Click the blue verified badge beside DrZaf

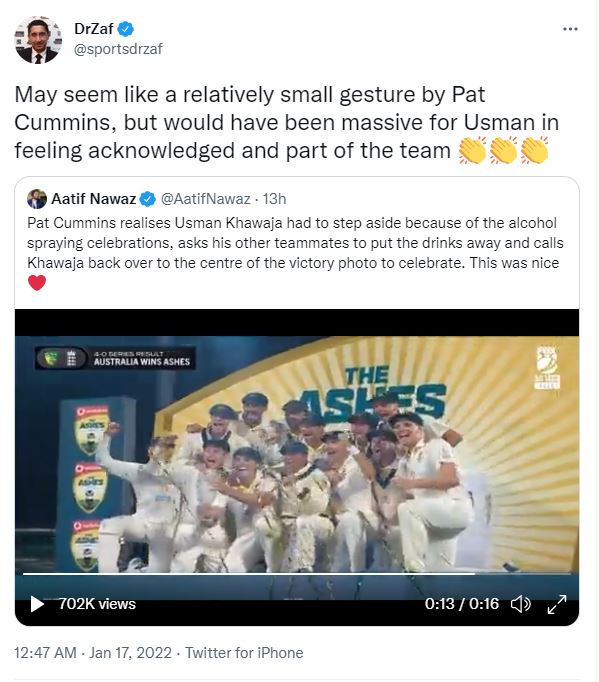pos(126,29)
